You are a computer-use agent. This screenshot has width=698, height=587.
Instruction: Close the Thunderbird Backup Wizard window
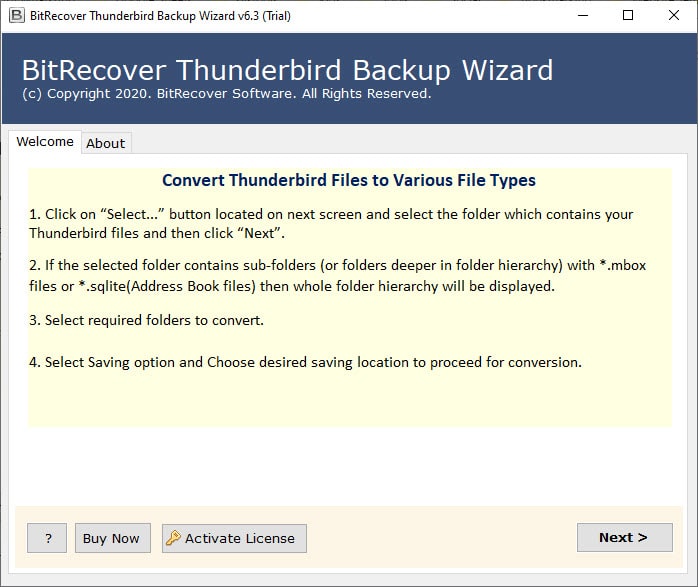coord(674,15)
